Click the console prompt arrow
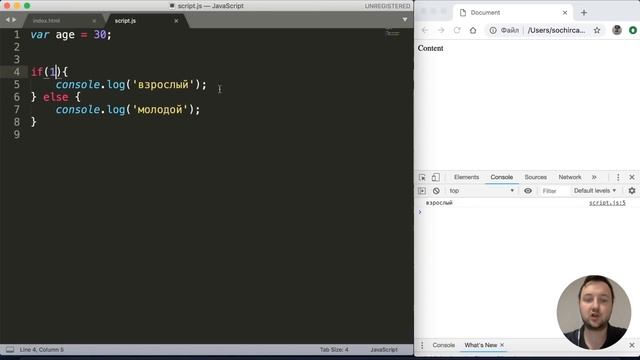 coord(420,212)
